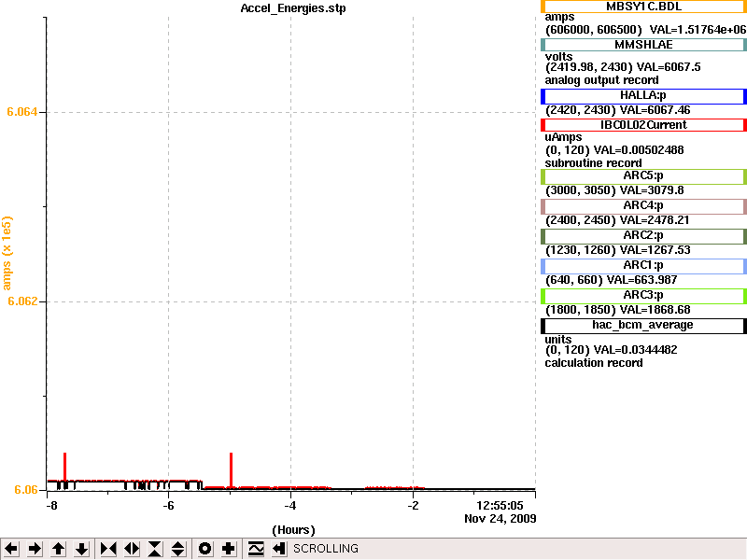The height and width of the screenshot is (560, 747).
Task: Click the VAL=1267.53 readout under ARC2:p
Action: [x=655, y=250]
